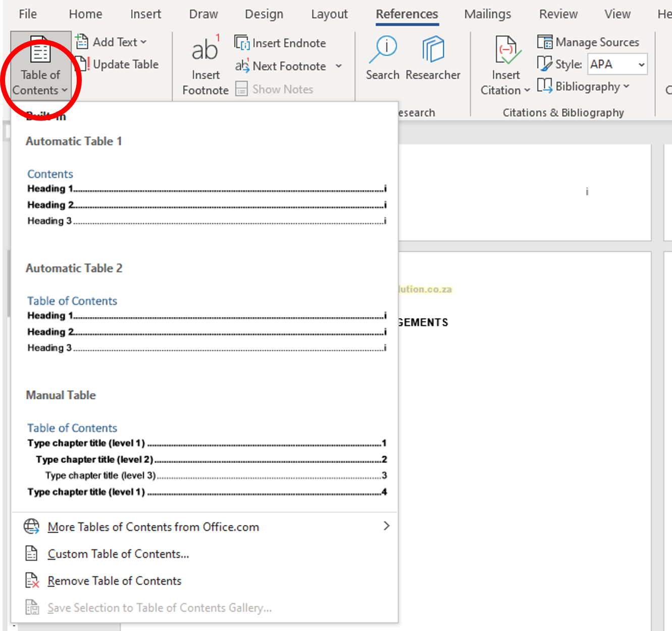This screenshot has width=672, height=631.
Task: Expand the Bibliography dropdown
Action: point(627,86)
